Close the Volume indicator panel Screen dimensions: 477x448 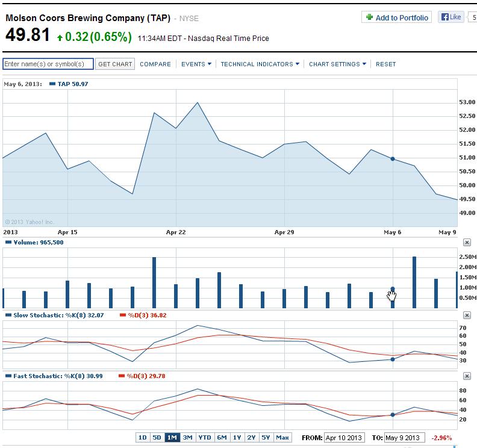click(x=467, y=243)
